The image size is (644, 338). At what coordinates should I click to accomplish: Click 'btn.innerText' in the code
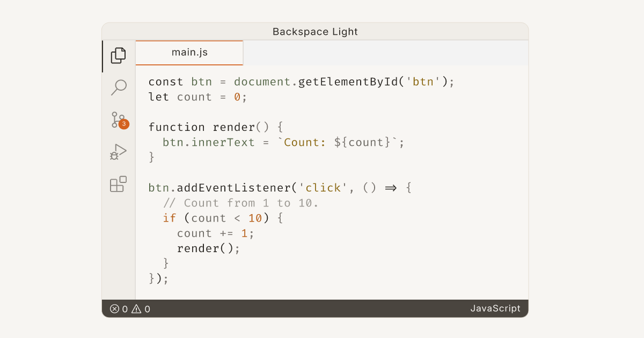pos(209,142)
